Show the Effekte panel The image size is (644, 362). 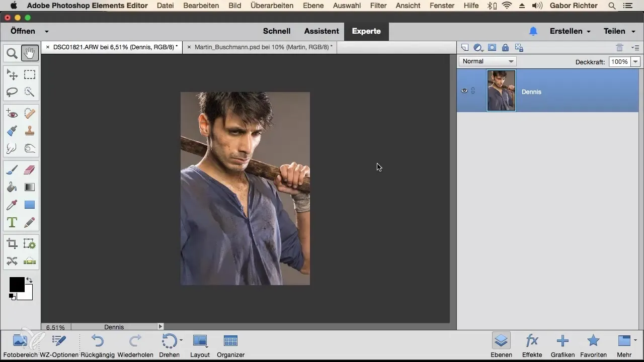pyautogui.click(x=532, y=345)
